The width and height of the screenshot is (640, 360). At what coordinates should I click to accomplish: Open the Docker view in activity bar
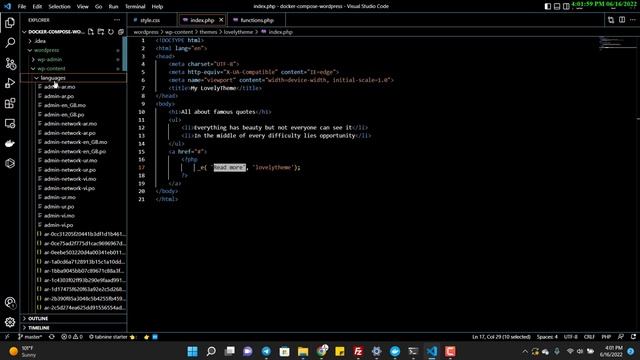10,143
